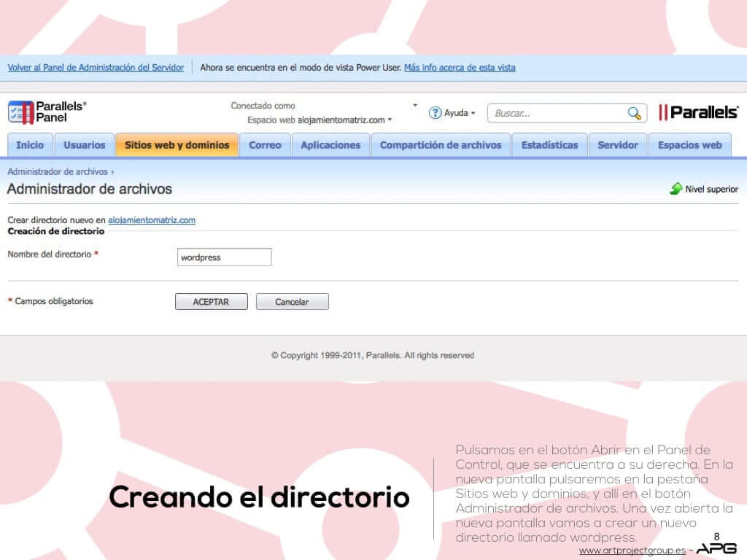
Task: Click the Cancelar button
Action: [x=292, y=302]
